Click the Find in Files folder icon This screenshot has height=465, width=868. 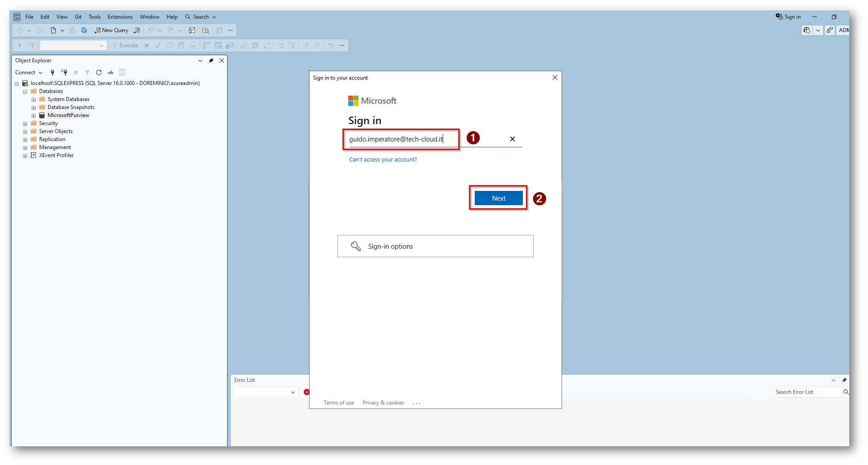205,30
